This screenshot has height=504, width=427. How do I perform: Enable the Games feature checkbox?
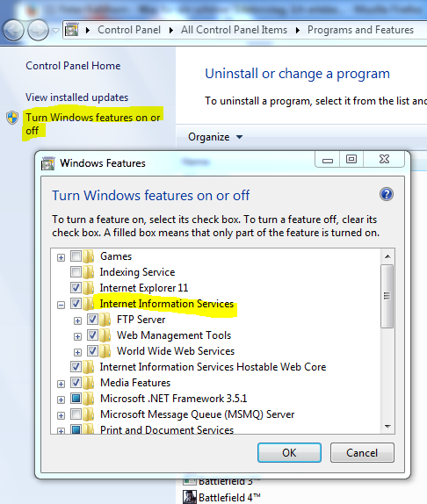click(x=76, y=256)
